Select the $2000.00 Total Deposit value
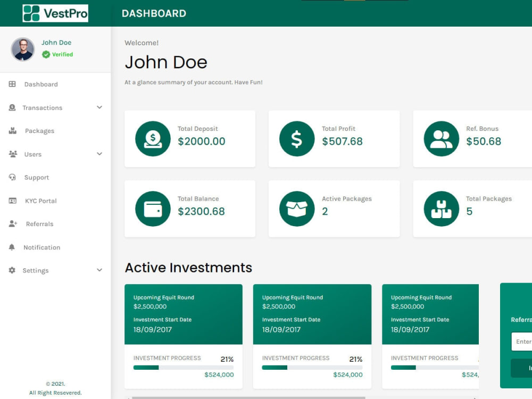The image size is (532, 399). (x=202, y=141)
